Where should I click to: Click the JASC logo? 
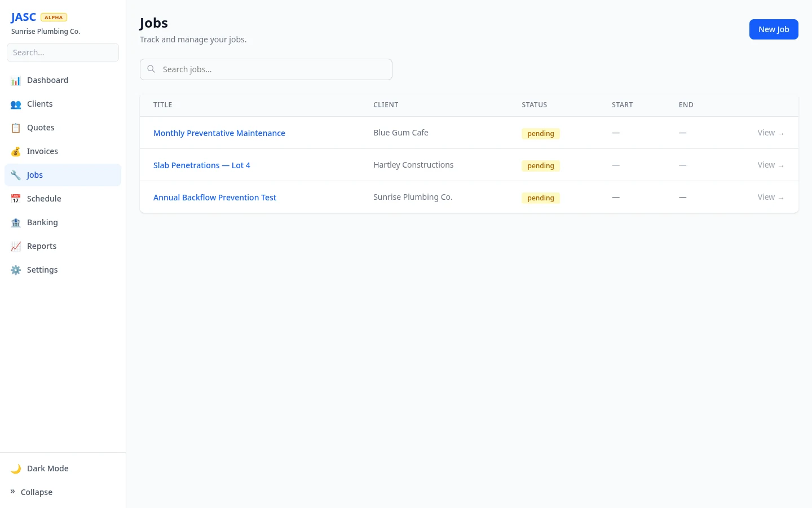24,17
